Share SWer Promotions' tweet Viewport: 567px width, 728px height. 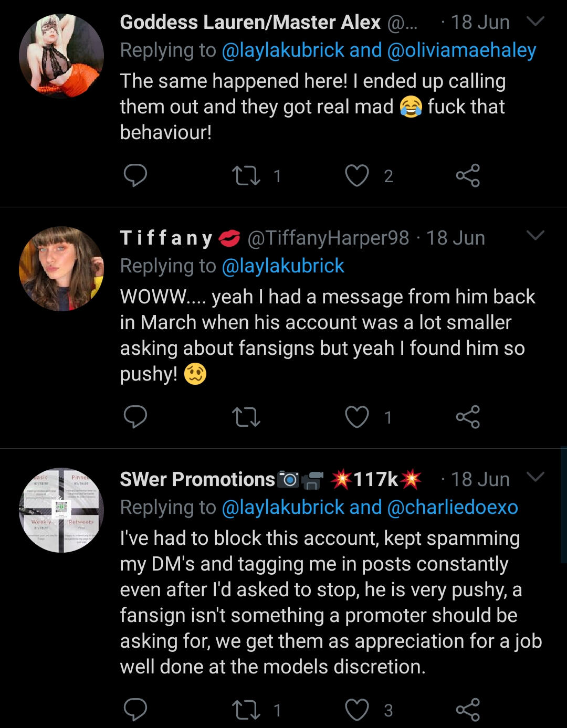(x=468, y=710)
